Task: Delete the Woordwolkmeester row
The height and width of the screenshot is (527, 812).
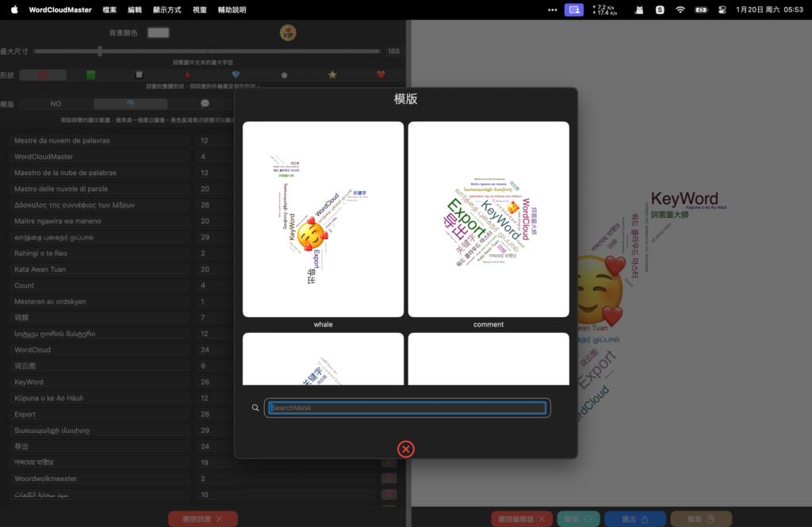Action: 389,479
